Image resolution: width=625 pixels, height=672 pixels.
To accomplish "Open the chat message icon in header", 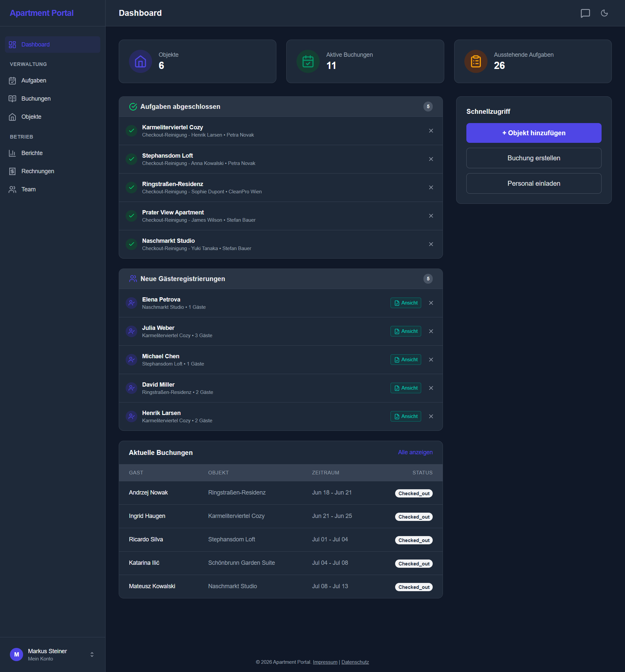I will (586, 13).
